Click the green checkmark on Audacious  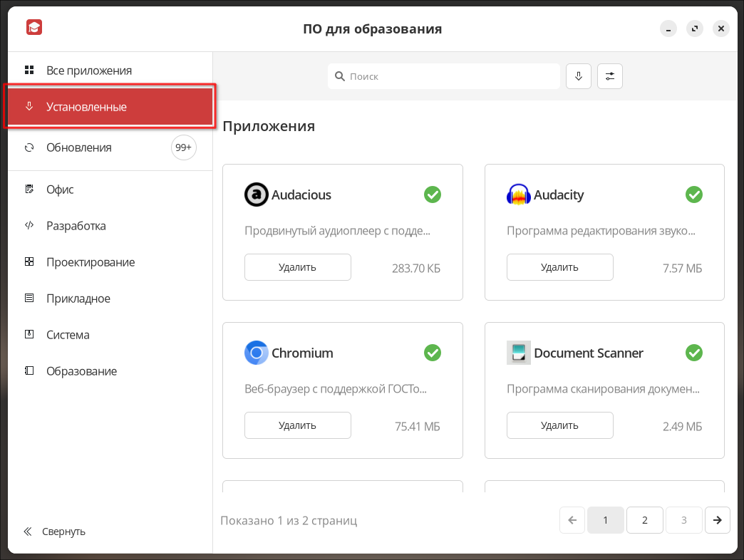tap(432, 195)
